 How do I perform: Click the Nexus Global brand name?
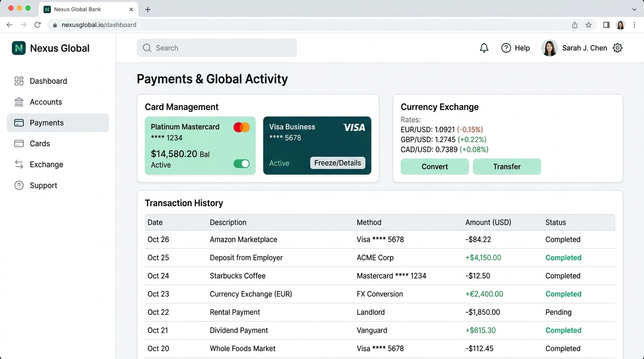click(59, 48)
